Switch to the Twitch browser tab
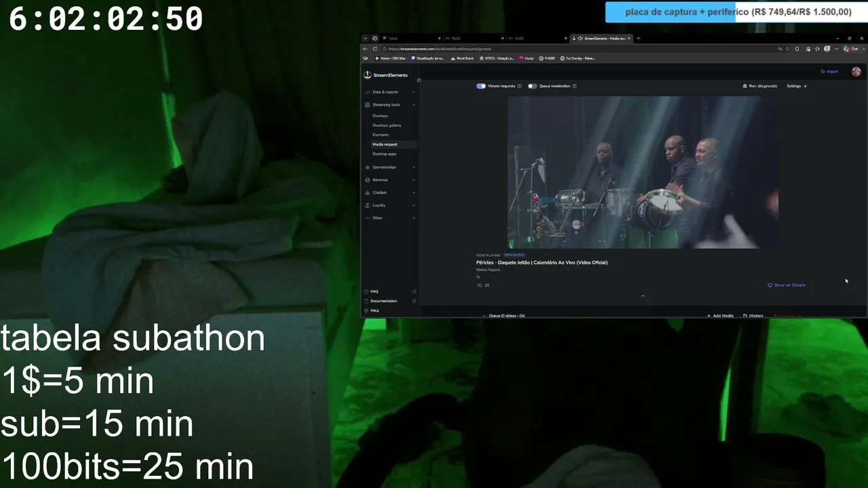Image resolution: width=868 pixels, height=488 pixels. [411, 39]
